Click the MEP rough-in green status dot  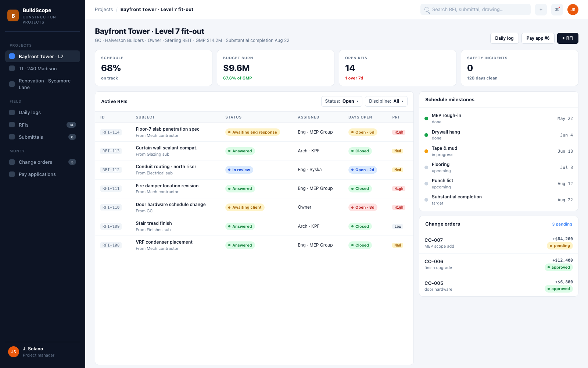tap(426, 118)
